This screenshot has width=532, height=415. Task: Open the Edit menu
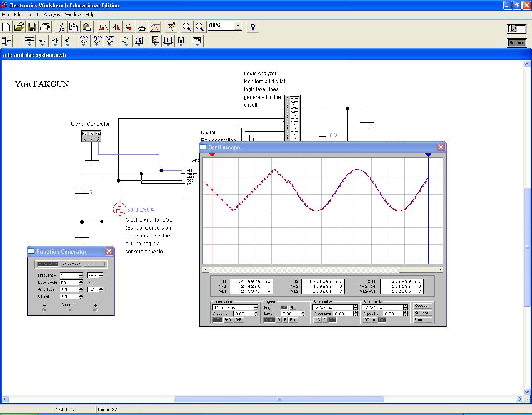(17, 15)
